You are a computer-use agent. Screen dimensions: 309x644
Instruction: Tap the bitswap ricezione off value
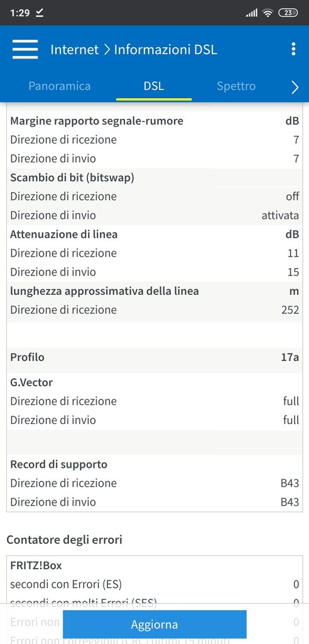[x=293, y=196]
